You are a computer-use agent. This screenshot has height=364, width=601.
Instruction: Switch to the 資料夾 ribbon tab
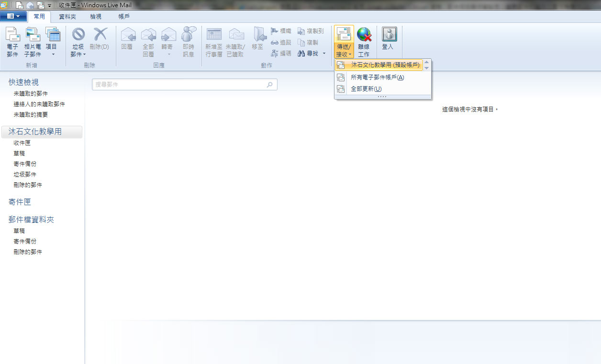pos(67,16)
